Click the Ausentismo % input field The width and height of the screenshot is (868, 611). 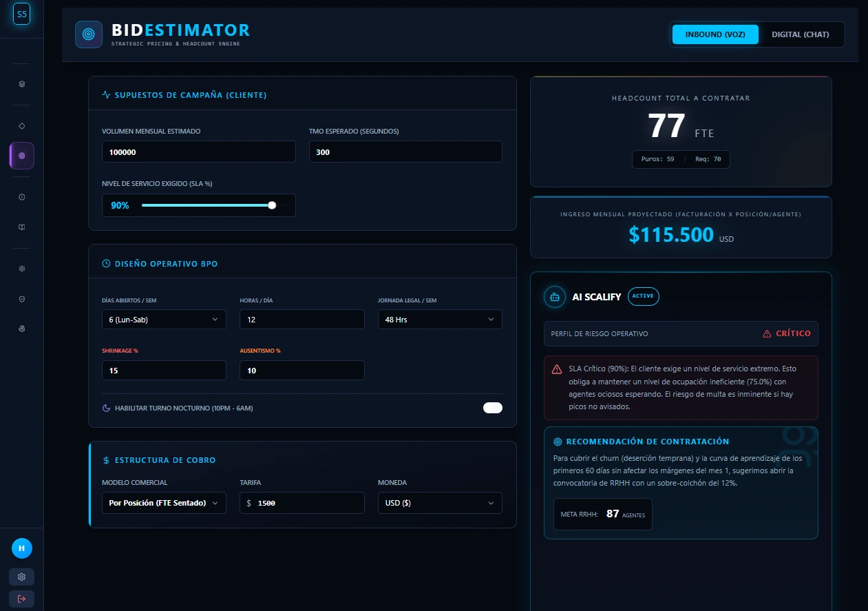click(301, 371)
